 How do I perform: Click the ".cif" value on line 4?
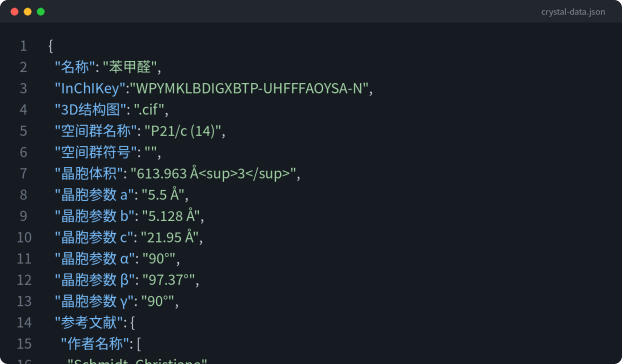[x=149, y=110]
